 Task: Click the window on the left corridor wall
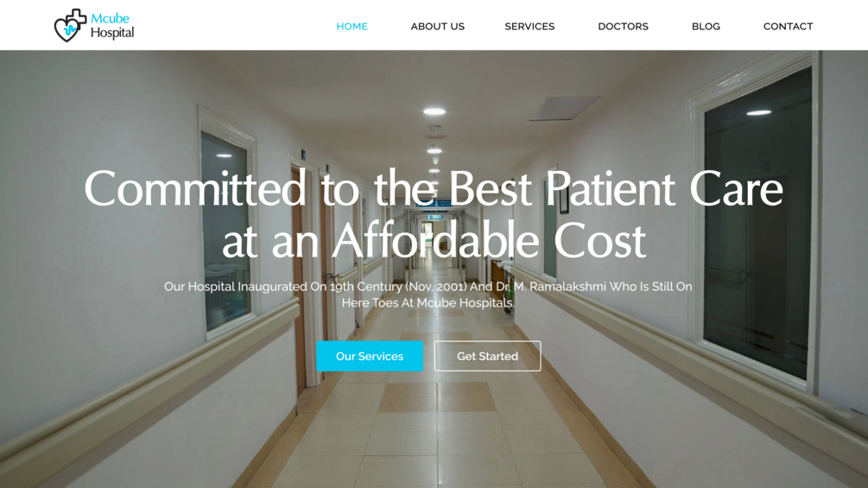[226, 230]
